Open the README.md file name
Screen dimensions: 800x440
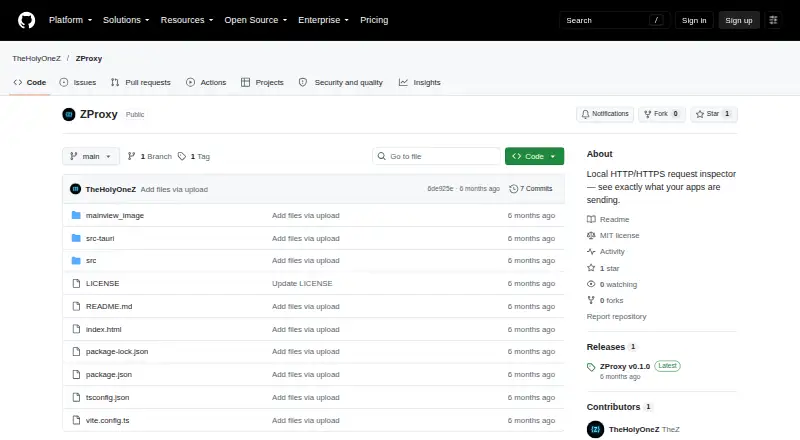109,306
